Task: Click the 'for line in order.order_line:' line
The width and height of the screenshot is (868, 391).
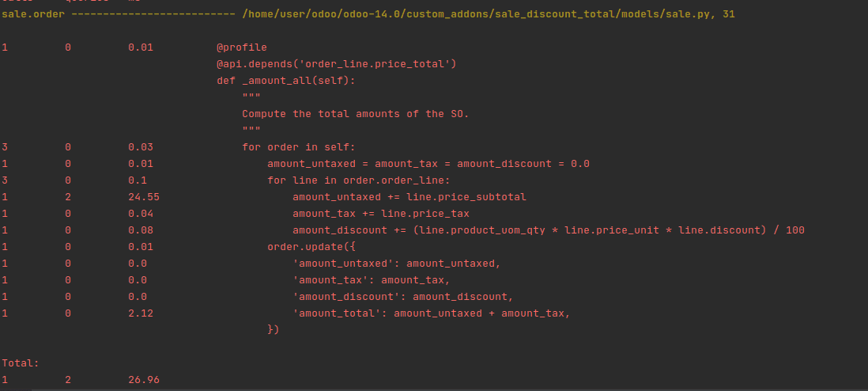Action: (x=362, y=180)
